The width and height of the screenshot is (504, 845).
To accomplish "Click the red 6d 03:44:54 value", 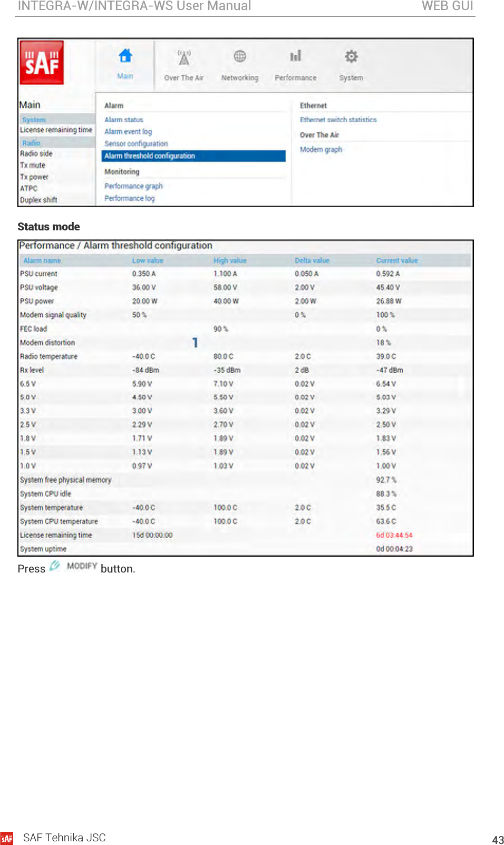I will [394, 536].
